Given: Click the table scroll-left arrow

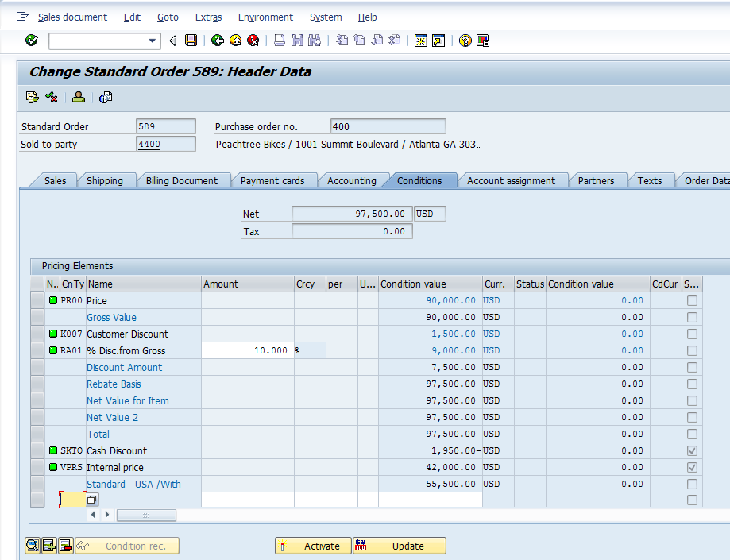Looking at the screenshot, I should (x=93, y=515).
